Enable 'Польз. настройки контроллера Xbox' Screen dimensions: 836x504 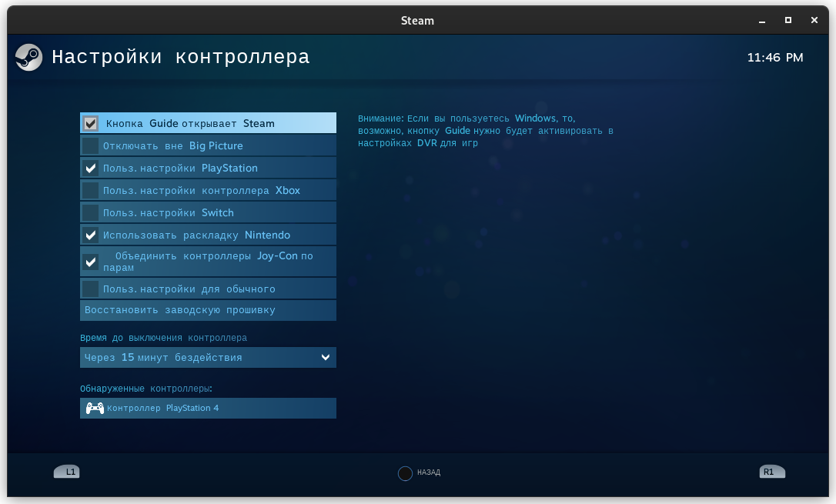click(91, 191)
